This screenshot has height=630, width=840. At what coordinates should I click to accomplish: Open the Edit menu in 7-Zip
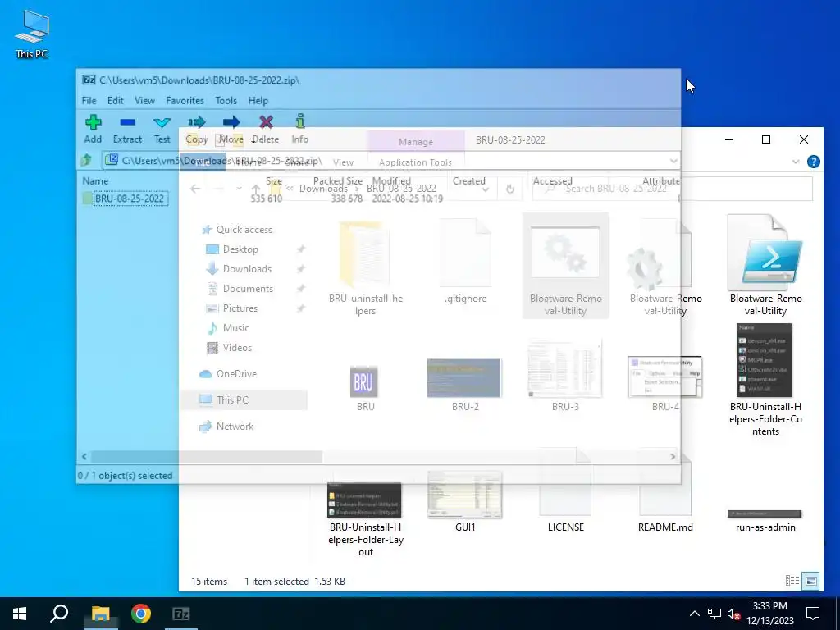click(115, 101)
